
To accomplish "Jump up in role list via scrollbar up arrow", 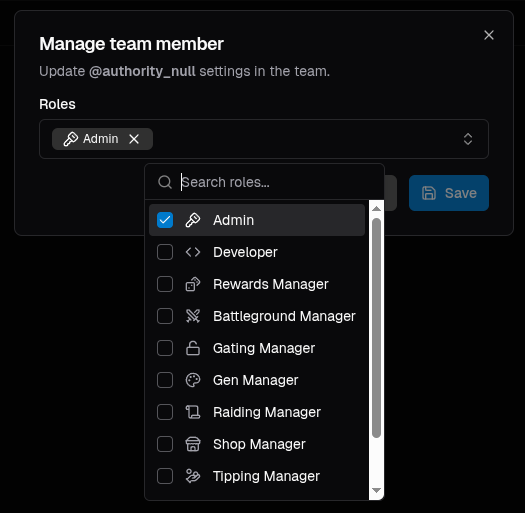I will click(376, 209).
